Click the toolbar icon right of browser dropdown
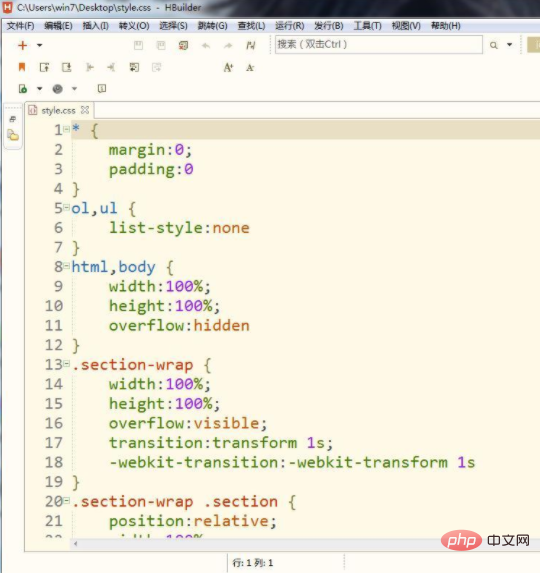This screenshot has height=573, width=540. coord(102,88)
